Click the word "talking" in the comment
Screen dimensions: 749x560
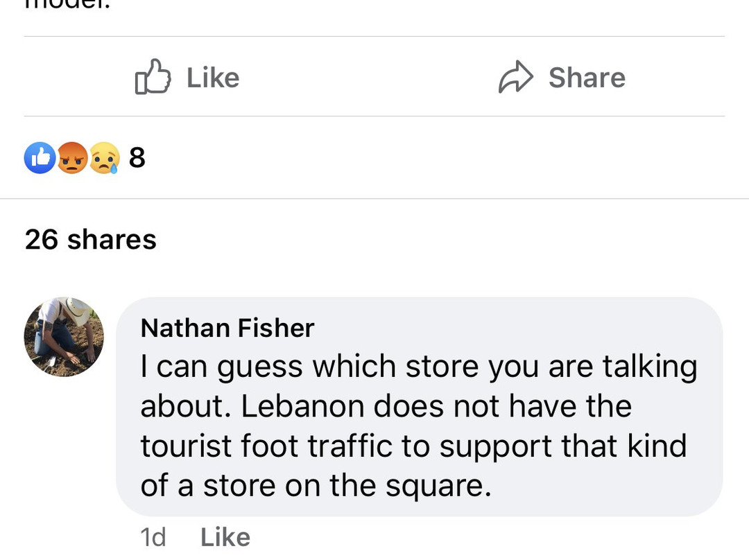point(649,367)
